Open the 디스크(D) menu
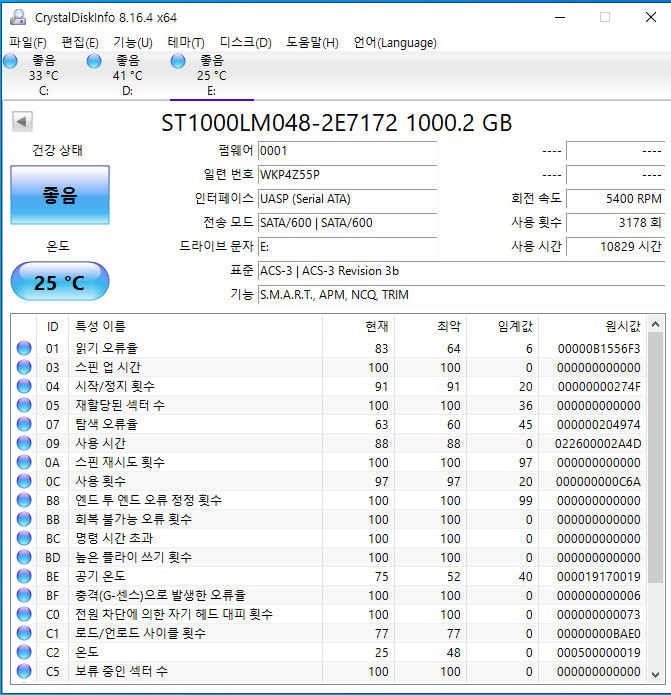 [246, 43]
